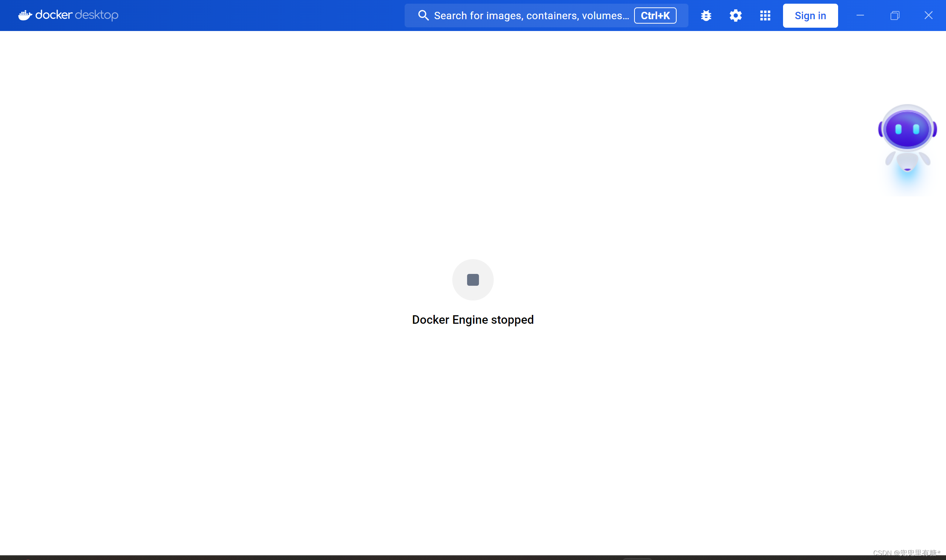
Task: Focus the Search for images, containers field
Action: pyautogui.click(x=531, y=16)
